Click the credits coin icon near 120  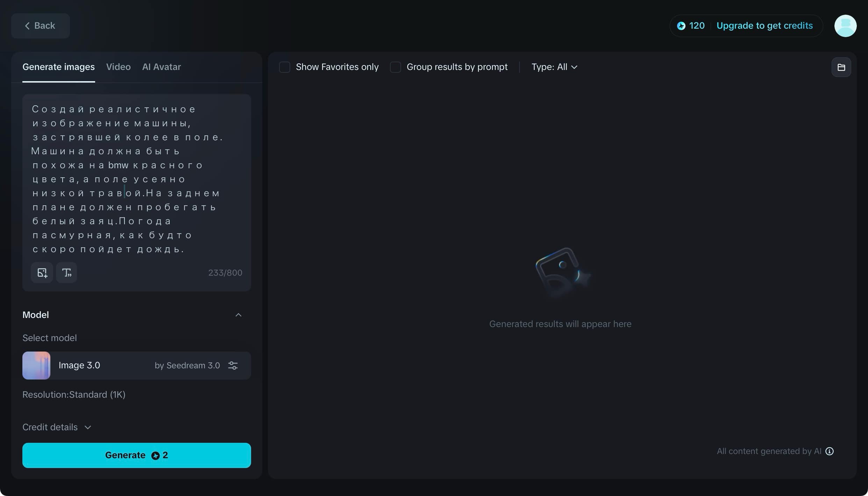click(x=681, y=26)
